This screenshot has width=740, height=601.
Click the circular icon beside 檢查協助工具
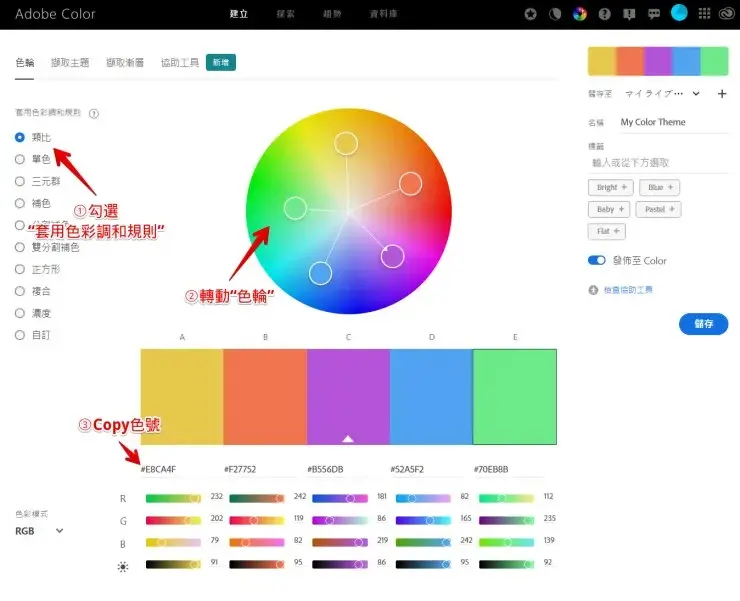(593, 290)
